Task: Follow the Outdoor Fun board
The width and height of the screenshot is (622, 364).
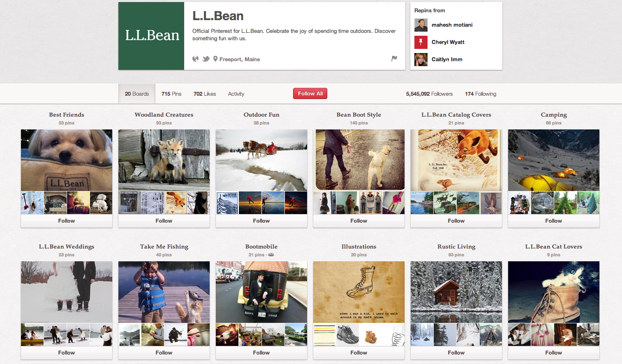Action: pos(261,221)
